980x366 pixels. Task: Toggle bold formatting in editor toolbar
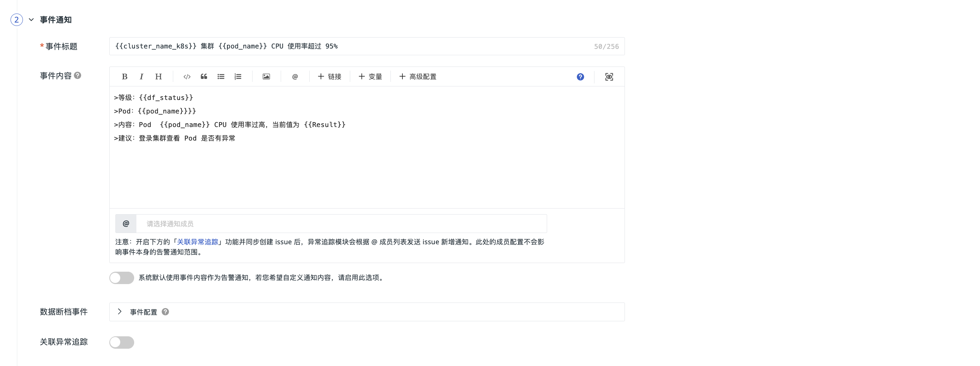tap(124, 77)
